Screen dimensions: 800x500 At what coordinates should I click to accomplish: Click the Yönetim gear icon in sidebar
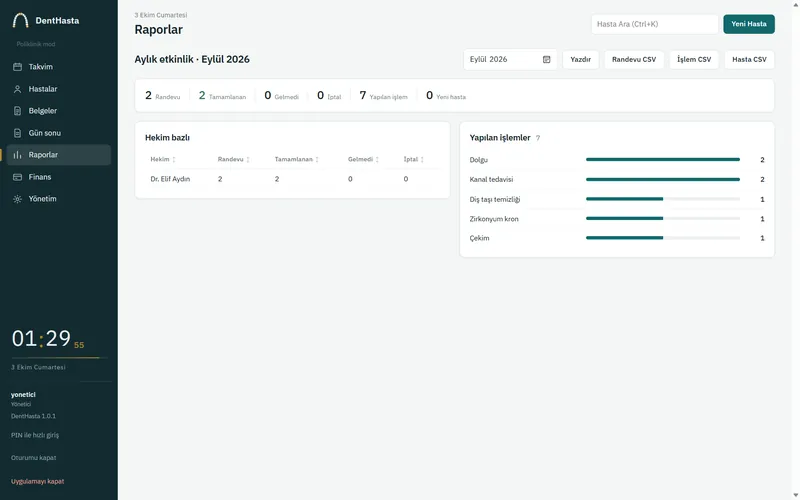(x=17, y=199)
